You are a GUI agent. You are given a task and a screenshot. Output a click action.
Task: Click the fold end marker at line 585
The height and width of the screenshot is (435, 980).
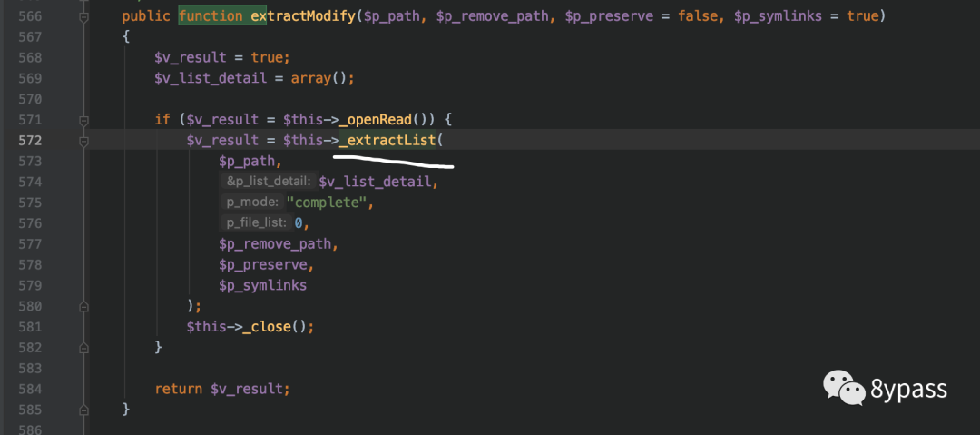pyautogui.click(x=83, y=410)
